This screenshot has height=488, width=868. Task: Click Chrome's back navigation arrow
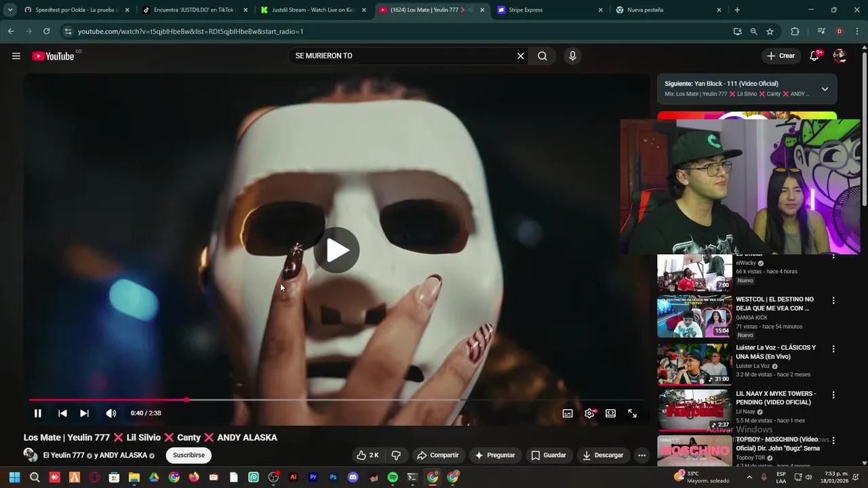pyautogui.click(x=11, y=31)
